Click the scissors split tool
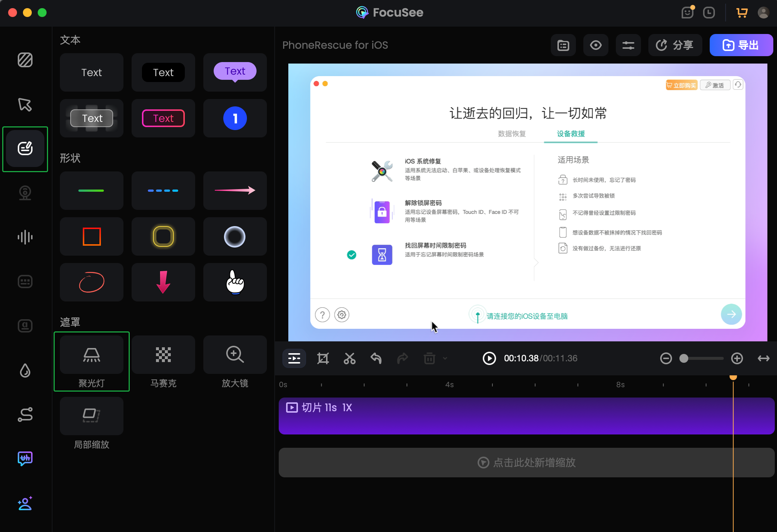Screen dimensions: 777x532 (x=349, y=358)
